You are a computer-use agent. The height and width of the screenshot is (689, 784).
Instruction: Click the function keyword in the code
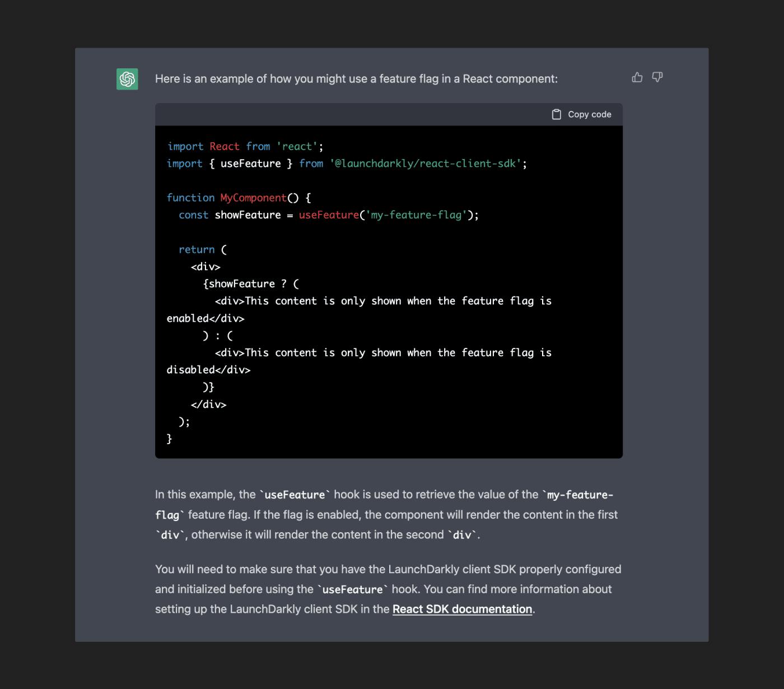(x=190, y=198)
